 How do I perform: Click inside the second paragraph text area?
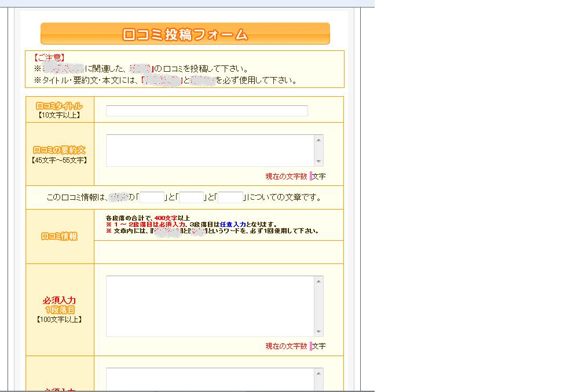point(210,380)
